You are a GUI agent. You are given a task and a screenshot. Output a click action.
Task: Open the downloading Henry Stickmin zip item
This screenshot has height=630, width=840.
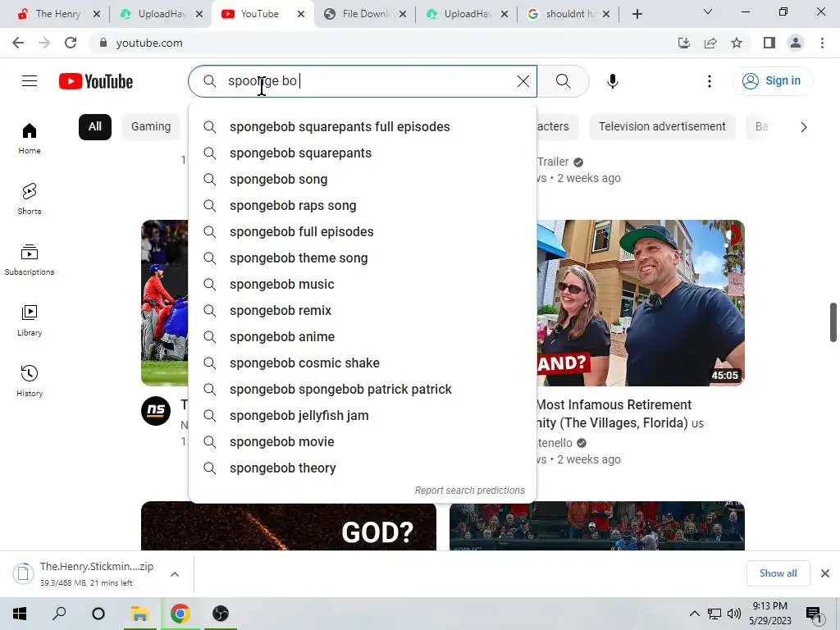tap(85, 573)
